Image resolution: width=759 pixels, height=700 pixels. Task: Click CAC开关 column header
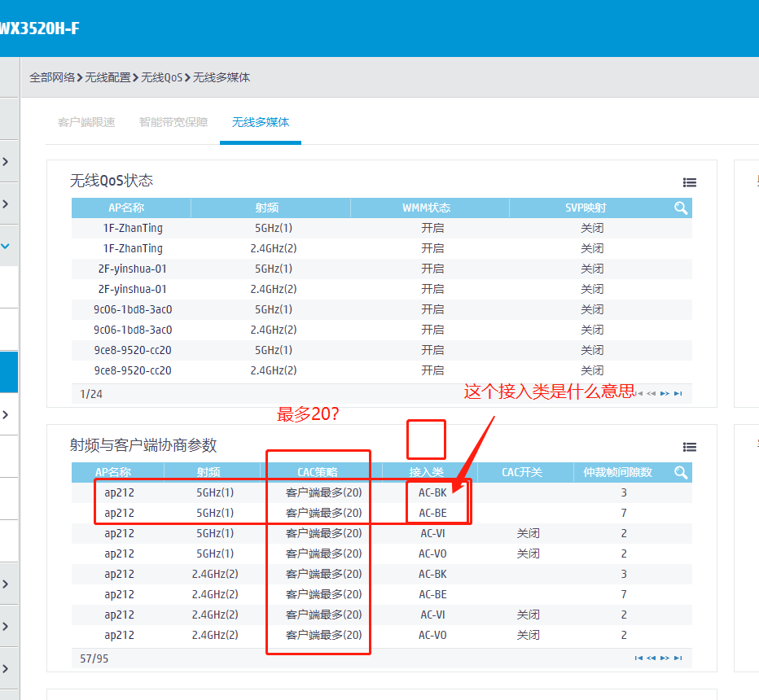pyautogui.click(x=522, y=473)
